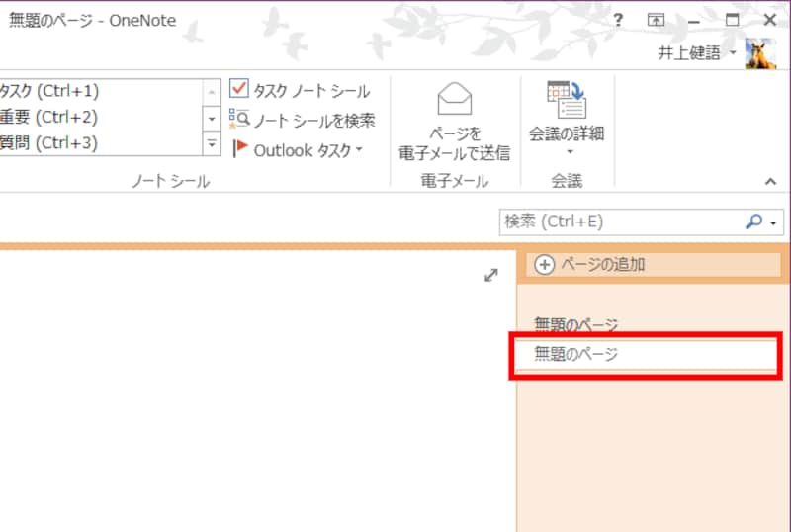Open ノート シールを検索 search tags
This screenshot has width=791, height=532.
tap(303, 120)
